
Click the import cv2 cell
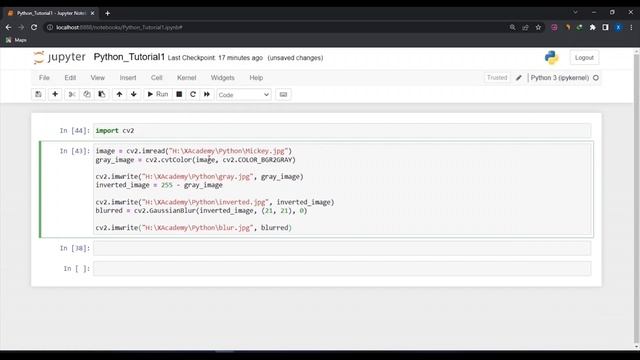pyautogui.click(x=342, y=131)
